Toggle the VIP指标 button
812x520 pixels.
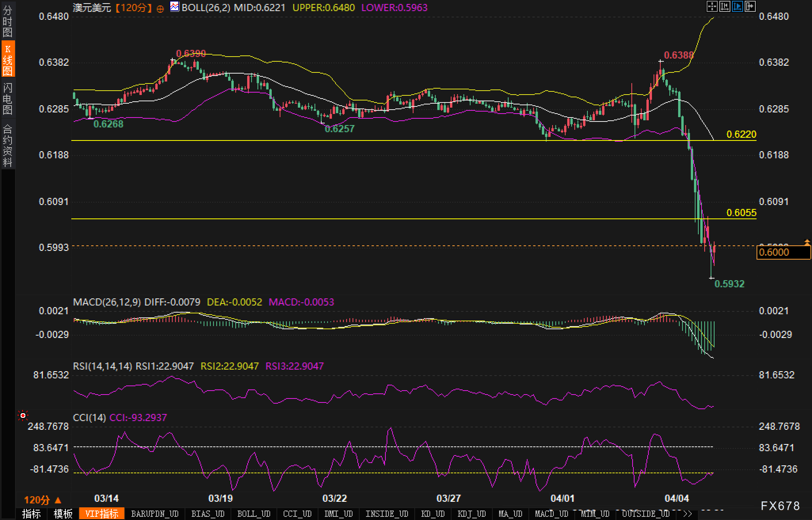pos(102,514)
